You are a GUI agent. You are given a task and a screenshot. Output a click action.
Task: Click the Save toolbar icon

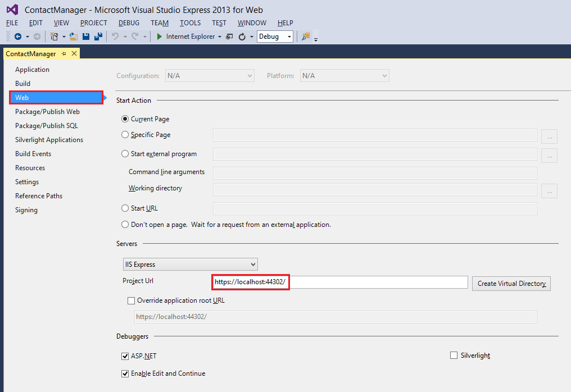pyautogui.click(x=85, y=36)
